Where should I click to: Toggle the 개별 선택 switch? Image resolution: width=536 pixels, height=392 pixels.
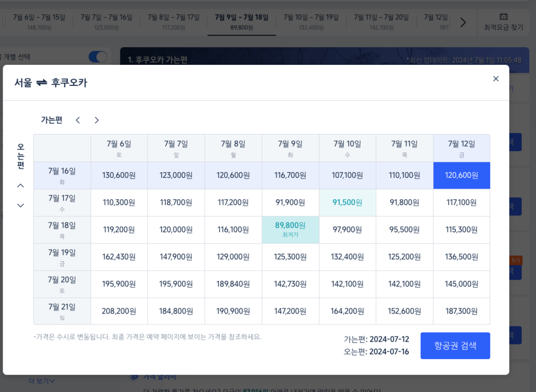click(x=98, y=57)
